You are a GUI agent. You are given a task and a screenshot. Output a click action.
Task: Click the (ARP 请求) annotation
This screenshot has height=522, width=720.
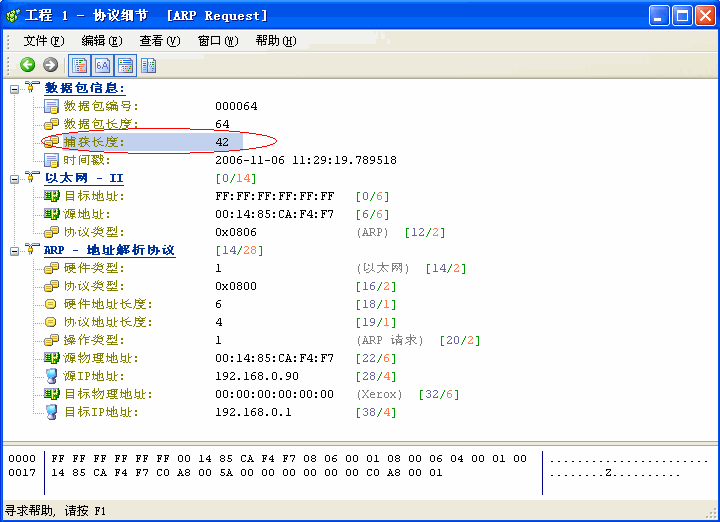390,340
